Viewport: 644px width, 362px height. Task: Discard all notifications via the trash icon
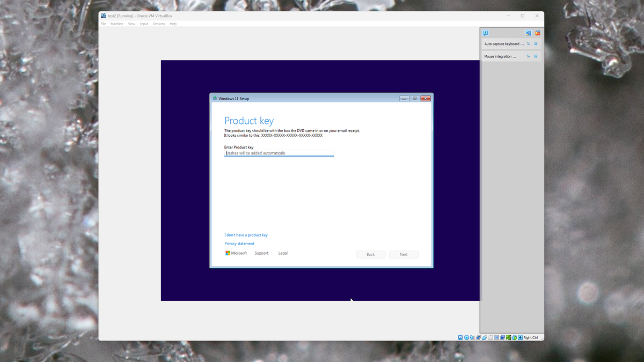click(537, 33)
